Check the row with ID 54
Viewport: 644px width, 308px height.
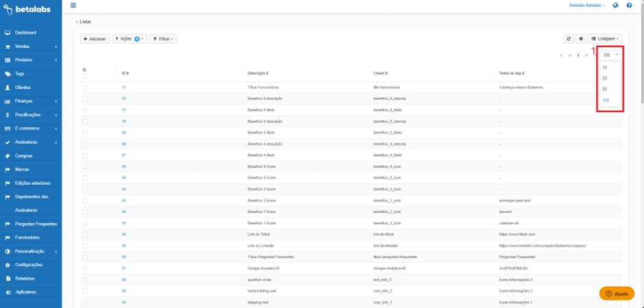pyautogui.click(x=85, y=303)
